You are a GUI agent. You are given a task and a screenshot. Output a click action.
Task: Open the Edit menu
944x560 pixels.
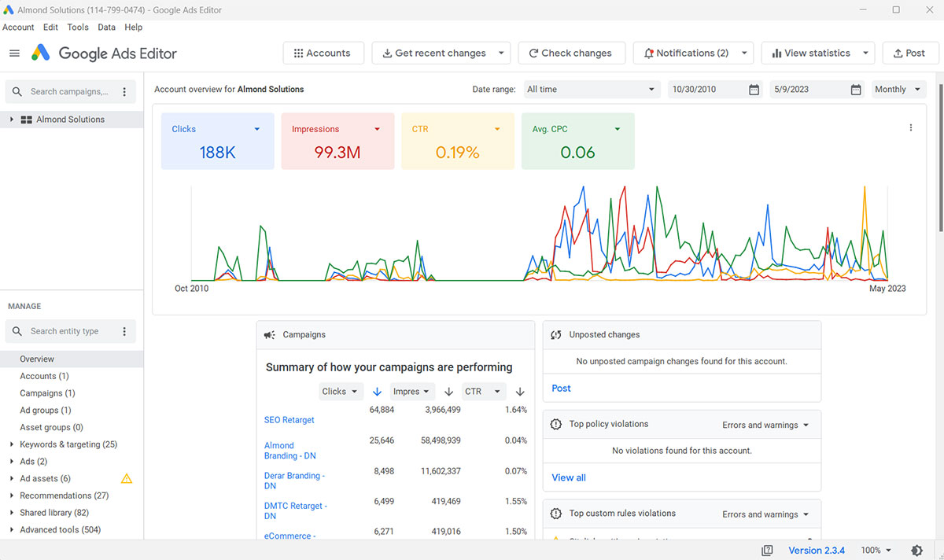(51, 27)
